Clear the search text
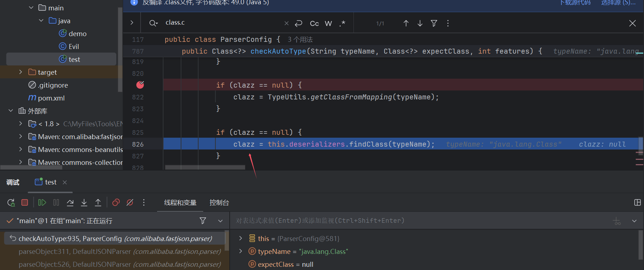Image resolution: width=644 pixels, height=270 pixels. pos(287,23)
